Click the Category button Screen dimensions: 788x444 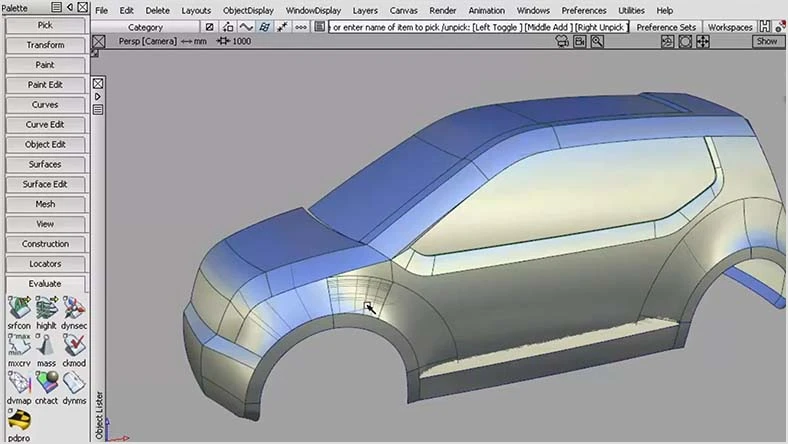(x=145, y=27)
